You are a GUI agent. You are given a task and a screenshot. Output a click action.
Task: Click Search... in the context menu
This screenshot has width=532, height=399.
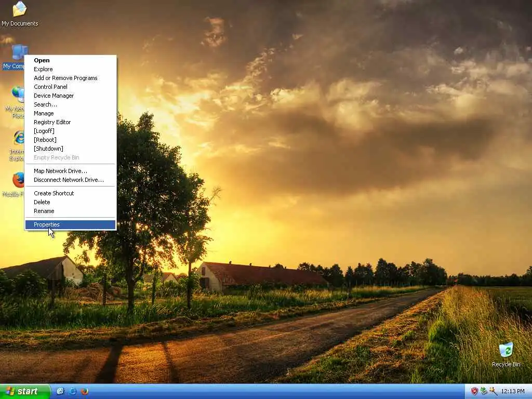[70, 104]
